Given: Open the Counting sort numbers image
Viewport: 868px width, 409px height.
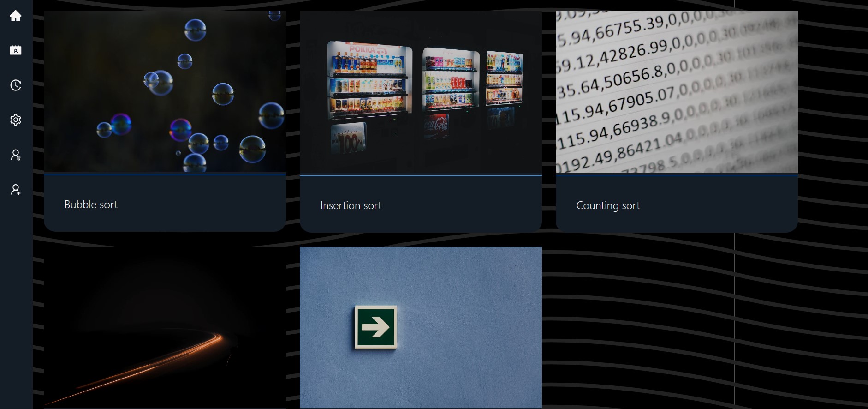Looking at the screenshot, I should tap(677, 92).
